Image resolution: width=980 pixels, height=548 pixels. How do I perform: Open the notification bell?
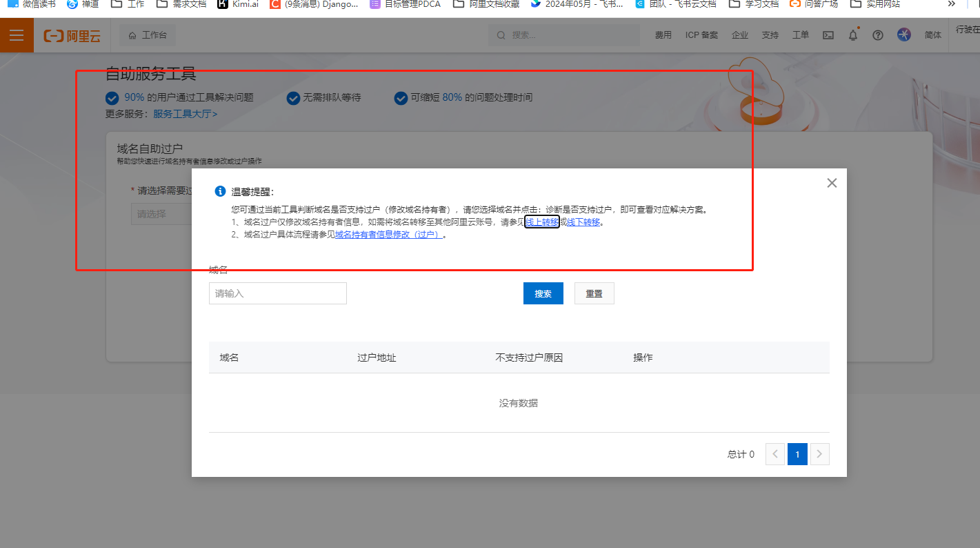click(x=853, y=35)
